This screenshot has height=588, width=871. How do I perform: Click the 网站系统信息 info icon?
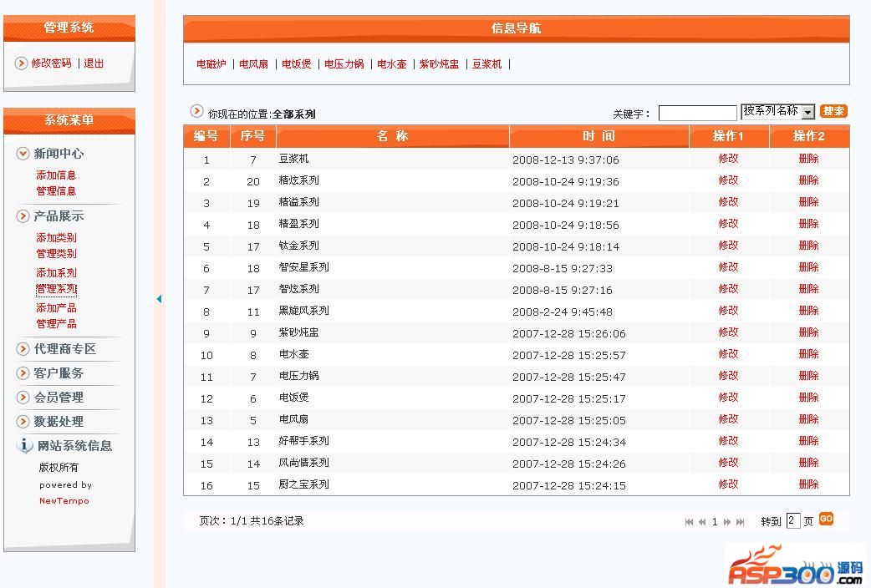pos(24,445)
